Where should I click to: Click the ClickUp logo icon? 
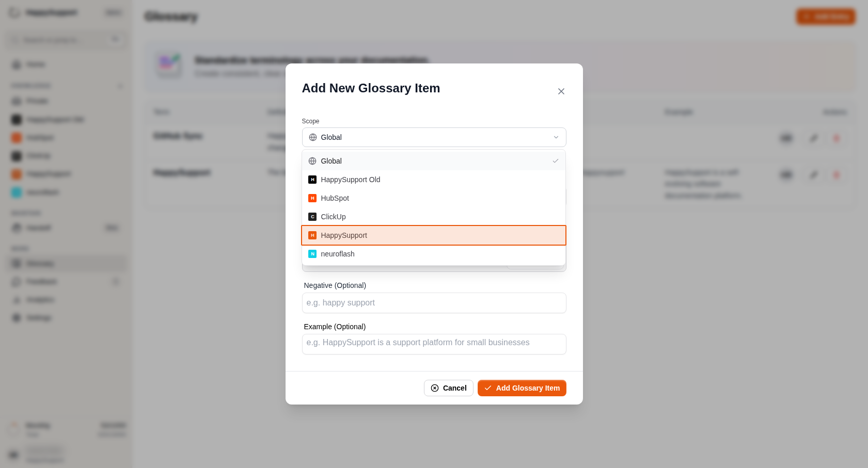pos(312,217)
